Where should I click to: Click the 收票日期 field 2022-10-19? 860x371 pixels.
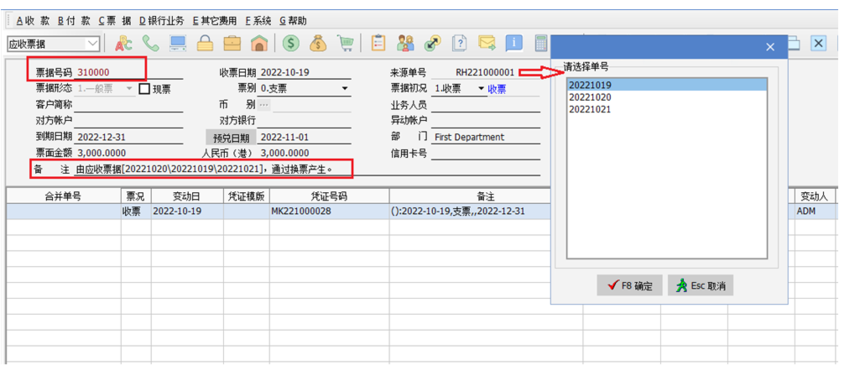pos(304,73)
